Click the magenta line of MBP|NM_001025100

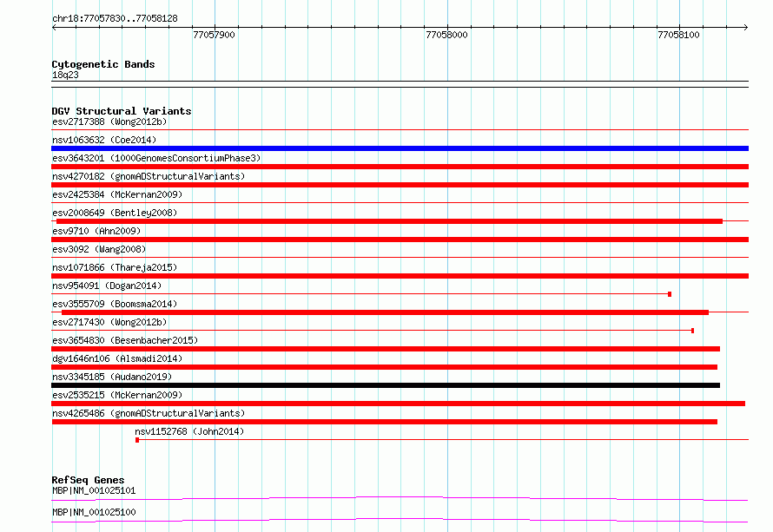coord(400,520)
